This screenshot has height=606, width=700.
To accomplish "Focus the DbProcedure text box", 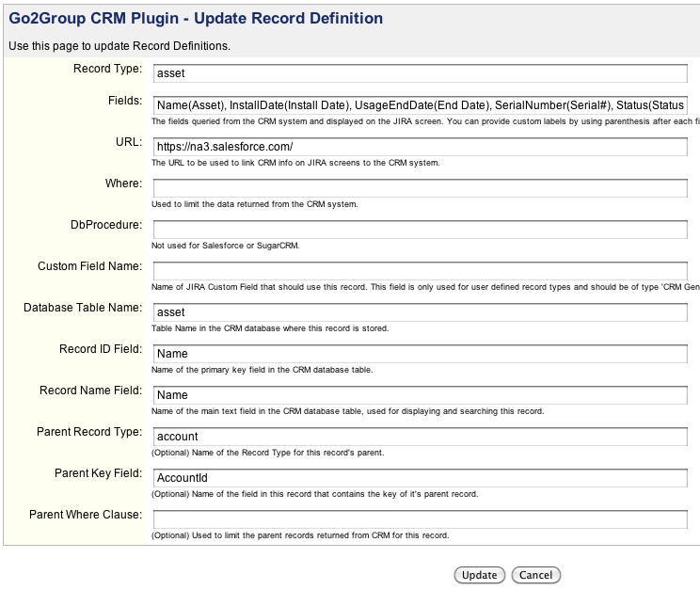I will [420, 230].
